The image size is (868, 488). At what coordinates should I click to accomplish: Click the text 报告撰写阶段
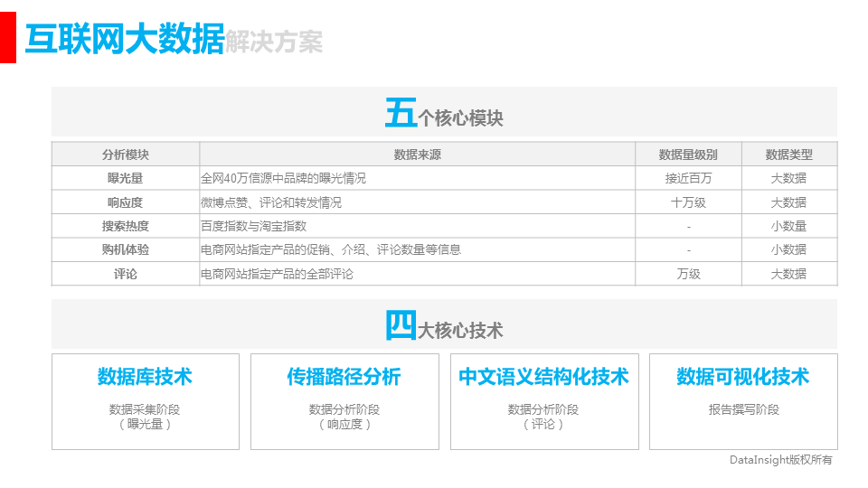[743, 409]
